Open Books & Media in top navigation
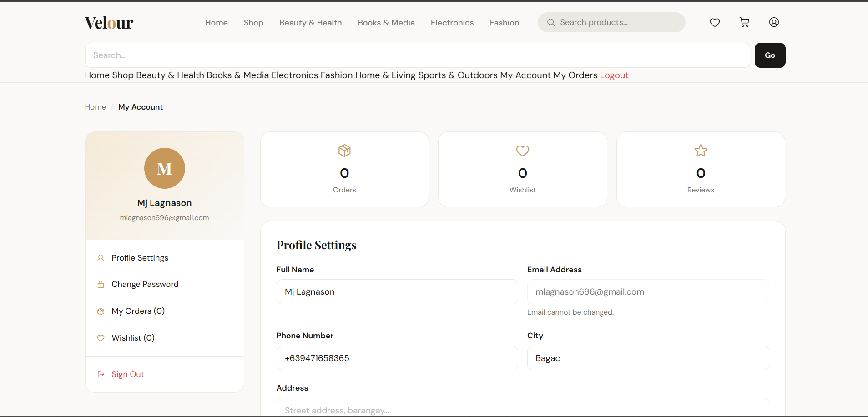868x417 pixels. pos(386,23)
